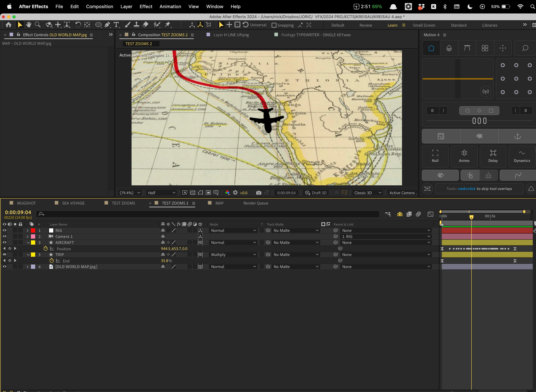Open the Dynamics tool in Motion panel
The width and height of the screenshot is (536, 392).
522,156
